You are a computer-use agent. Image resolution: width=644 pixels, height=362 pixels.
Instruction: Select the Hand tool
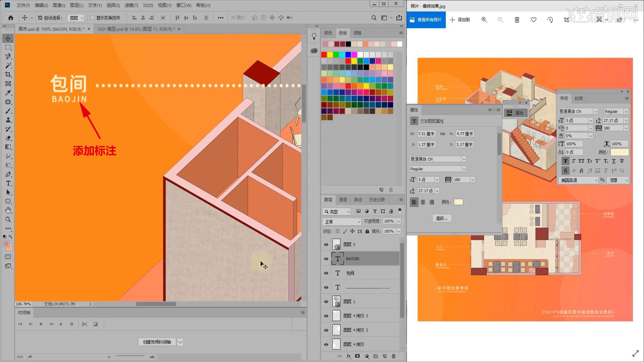[x=8, y=210]
